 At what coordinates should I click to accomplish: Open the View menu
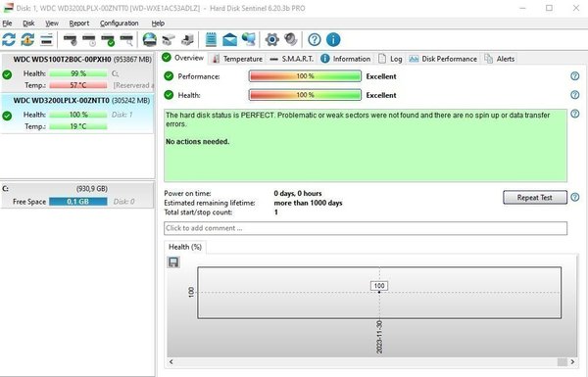[52, 24]
